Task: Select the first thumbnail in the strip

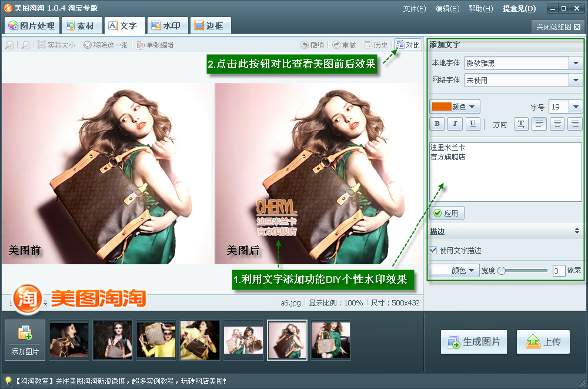Action: click(x=69, y=340)
